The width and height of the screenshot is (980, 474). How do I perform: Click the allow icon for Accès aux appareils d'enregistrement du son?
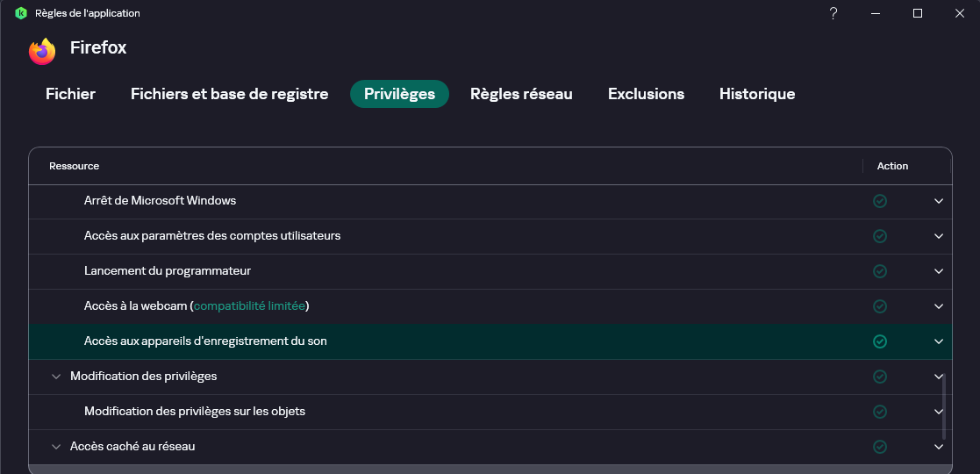pos(879,341)
